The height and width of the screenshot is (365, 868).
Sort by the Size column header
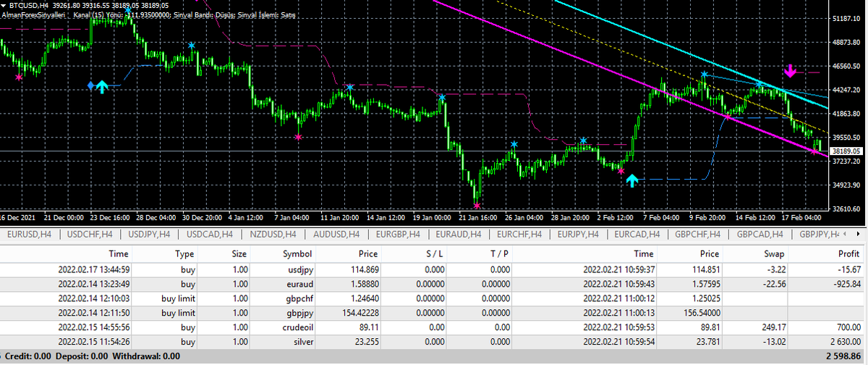click(238, 254)
